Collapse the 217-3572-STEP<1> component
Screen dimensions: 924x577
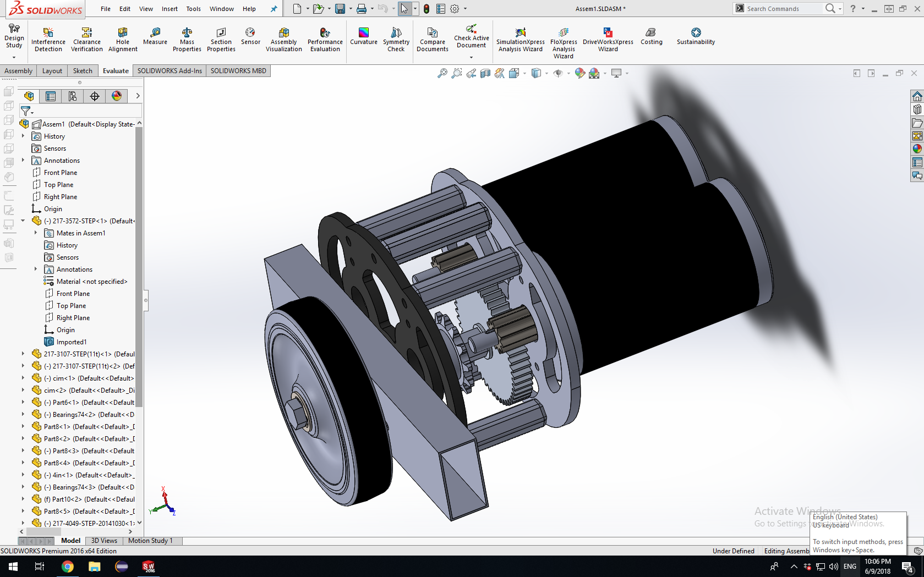click(23, 221)
